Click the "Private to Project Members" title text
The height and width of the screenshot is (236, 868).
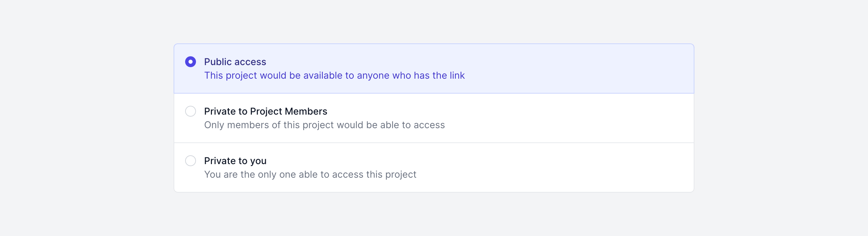pyautogui.click(x=265, y=111)
